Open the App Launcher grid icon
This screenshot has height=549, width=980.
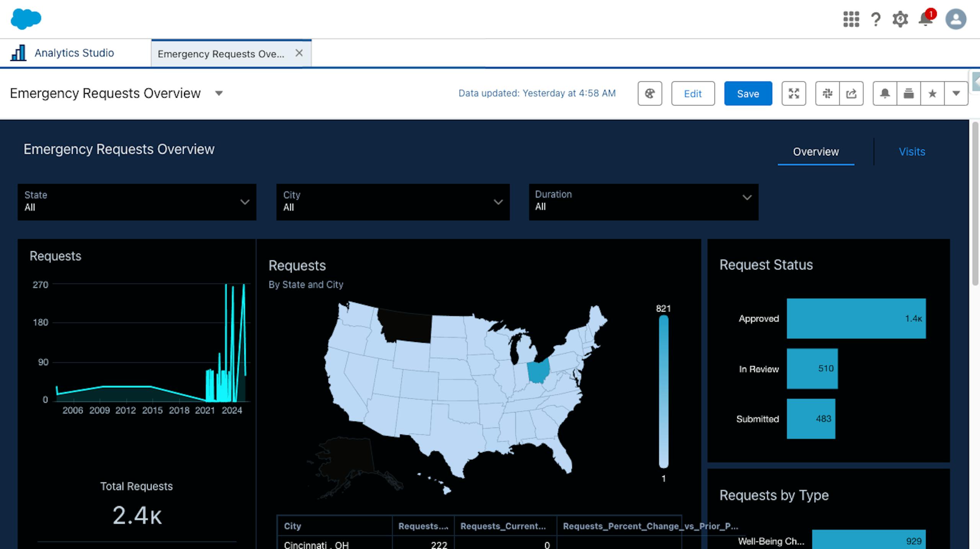tap(851, 19)
